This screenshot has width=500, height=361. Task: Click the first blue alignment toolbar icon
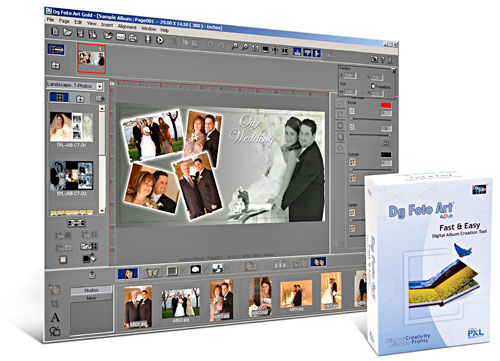[297, 52]
